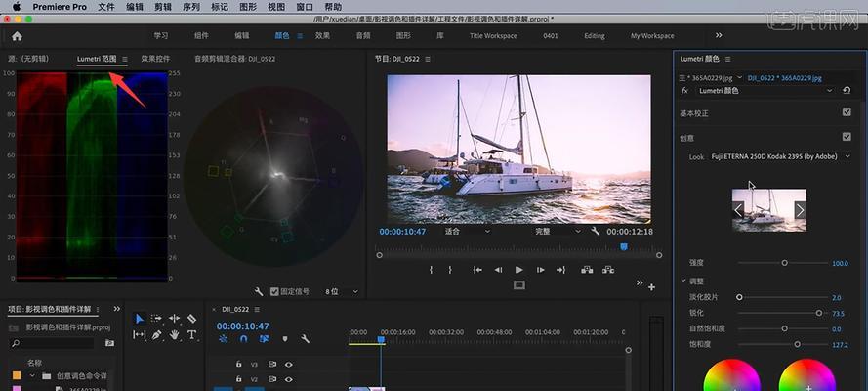Toggle Linked Selection in timeline
The width and height of the screenshot is (868, 391).
(264, 339)
